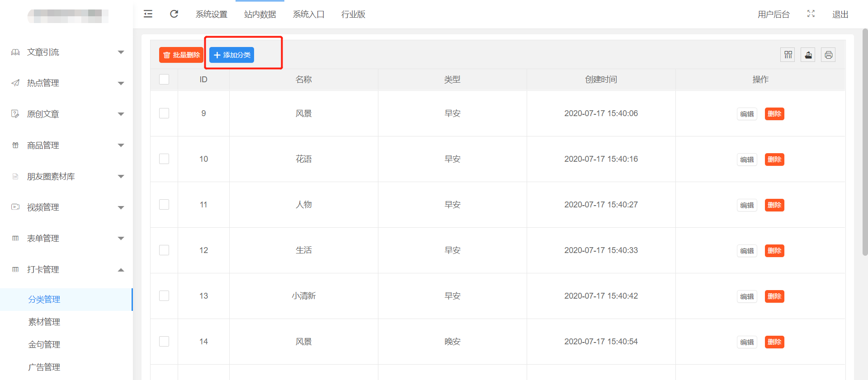Image resolution: width=868 pixels, height=380 pixels.
Task: Toggle the select-all header checkbox
Action: click(164, 79)
